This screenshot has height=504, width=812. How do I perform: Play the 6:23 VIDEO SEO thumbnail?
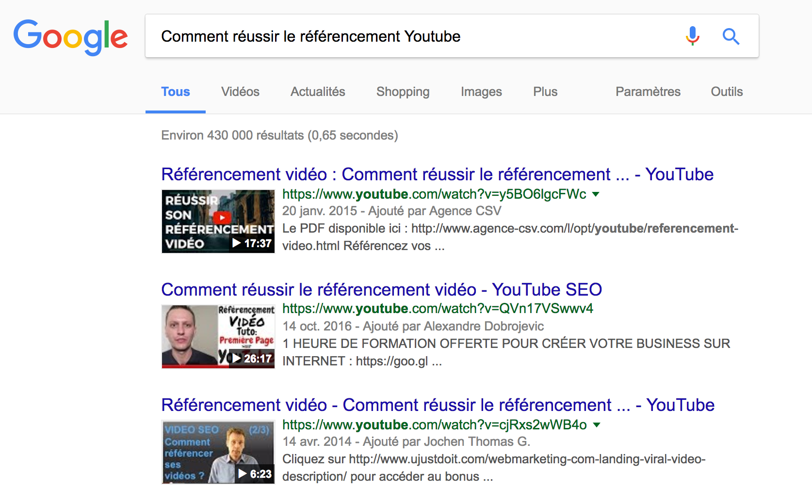tap(218, 452)
